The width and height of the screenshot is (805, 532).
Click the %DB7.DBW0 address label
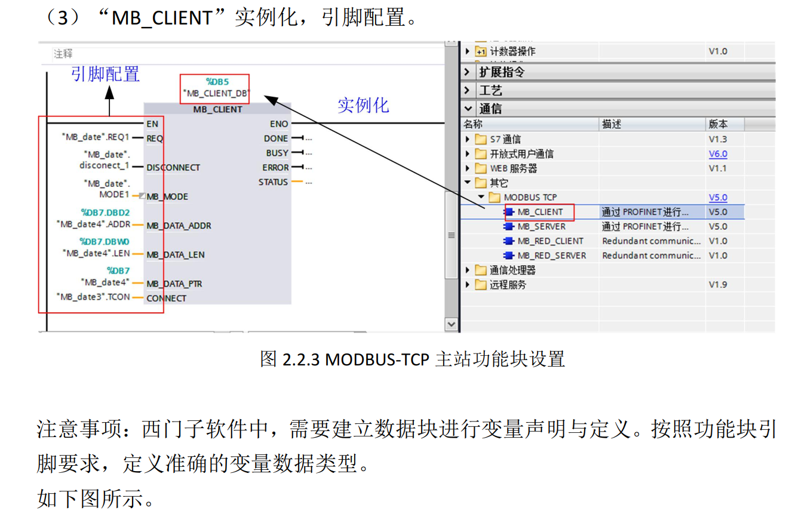coord(105,242)
